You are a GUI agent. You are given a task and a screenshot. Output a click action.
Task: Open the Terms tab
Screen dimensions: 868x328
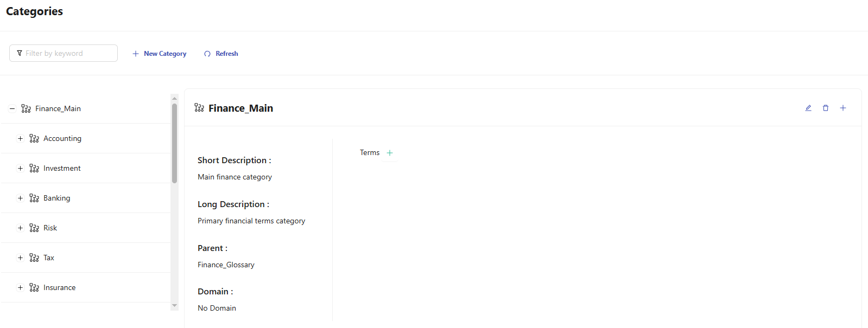370,153
